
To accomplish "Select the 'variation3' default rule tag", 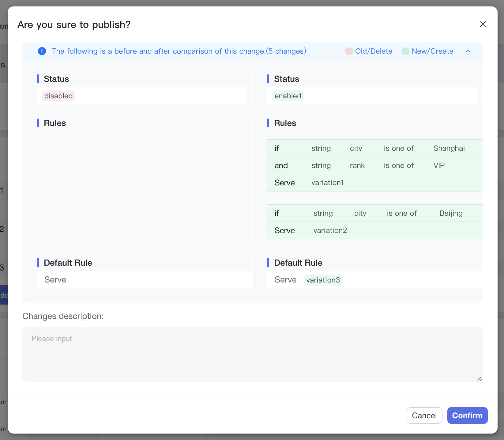I will tap(323, 280).
